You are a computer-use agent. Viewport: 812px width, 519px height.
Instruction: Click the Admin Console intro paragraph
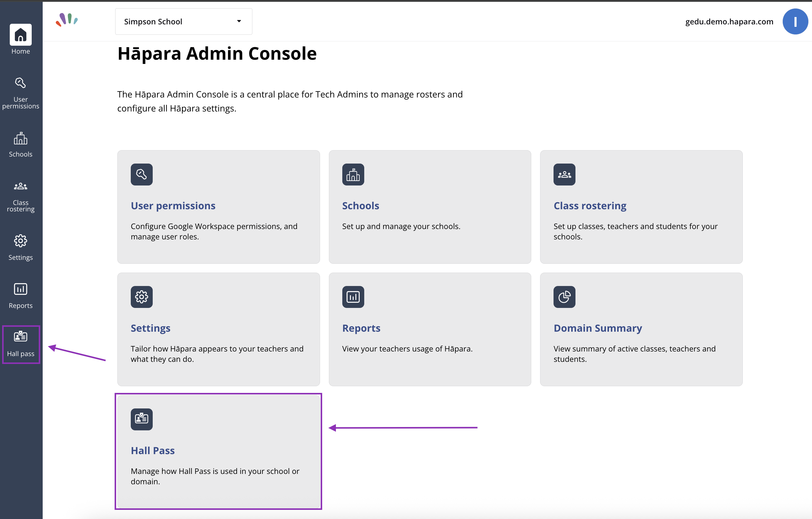coord(290,101)
